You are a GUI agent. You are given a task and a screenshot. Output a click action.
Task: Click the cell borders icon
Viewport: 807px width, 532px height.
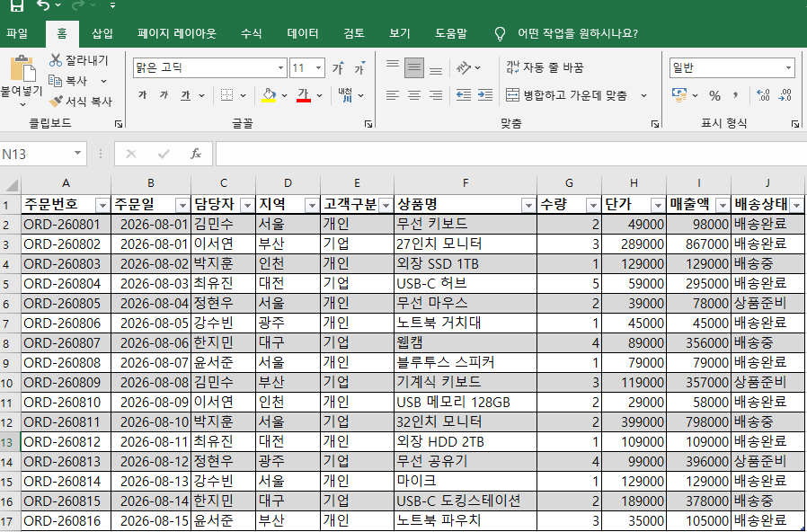pos(227,95)
